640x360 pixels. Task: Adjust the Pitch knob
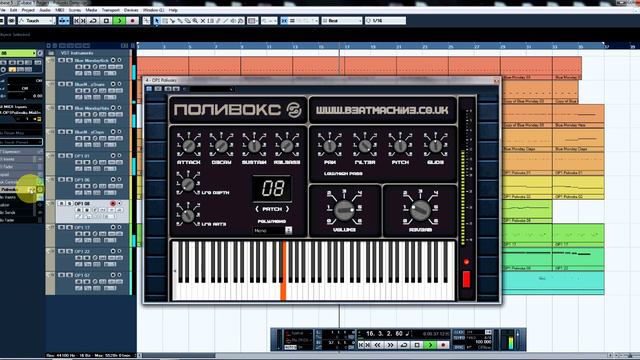tap(400, 146)
